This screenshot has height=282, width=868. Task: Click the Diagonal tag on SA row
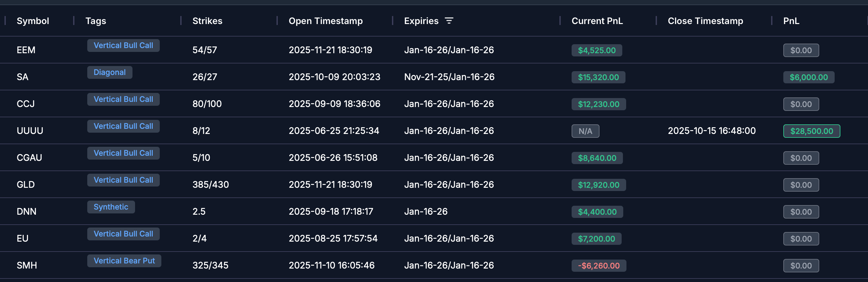point(109,72)
